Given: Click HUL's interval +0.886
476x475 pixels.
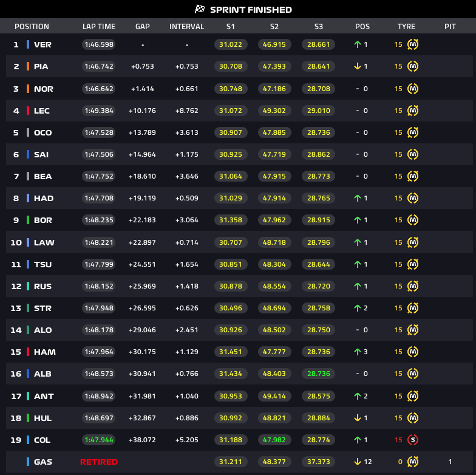Looking at the screenshot, I should point(187,418).
